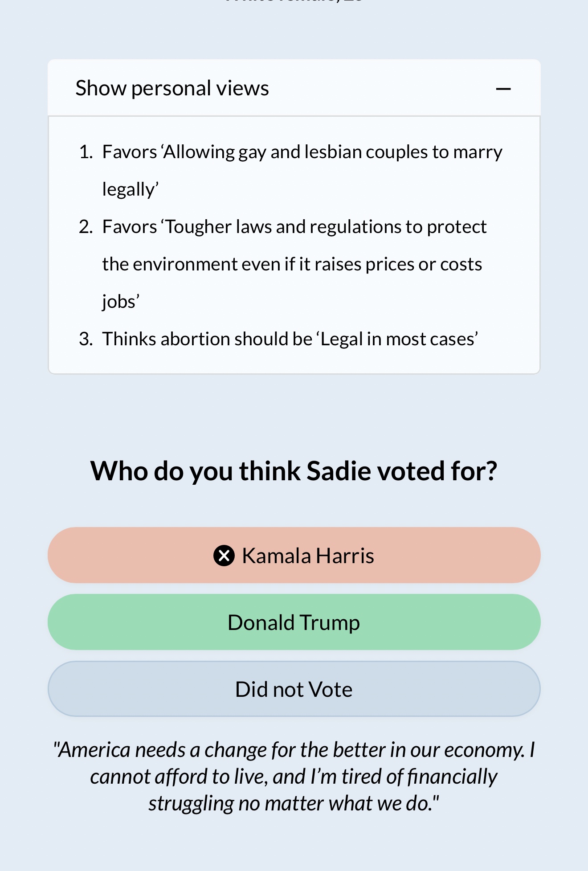Choose the green Donald Trump answer
588x871 pixels.
(x=294, y=622)
